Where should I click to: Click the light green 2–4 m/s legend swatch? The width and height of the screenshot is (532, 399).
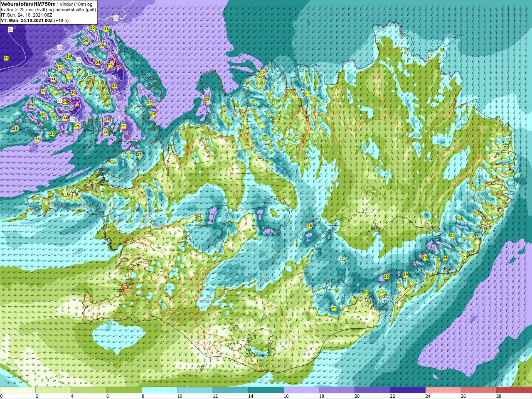[x=53, y=390]
